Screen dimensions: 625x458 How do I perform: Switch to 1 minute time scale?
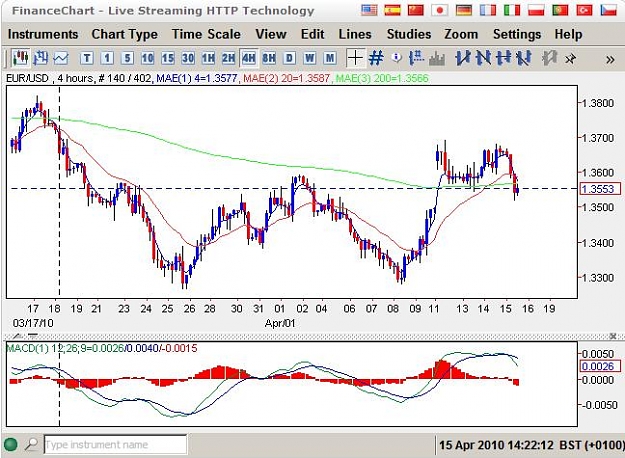(x=107, y=59)
